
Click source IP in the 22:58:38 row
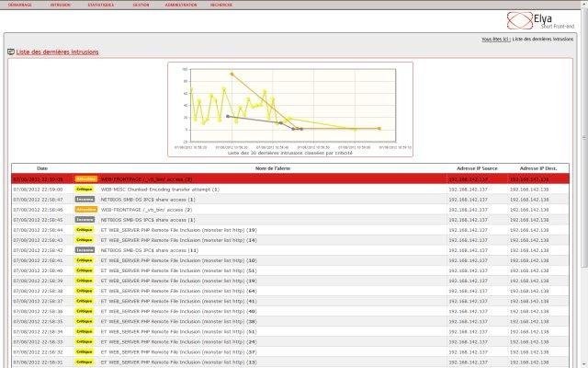469,291
